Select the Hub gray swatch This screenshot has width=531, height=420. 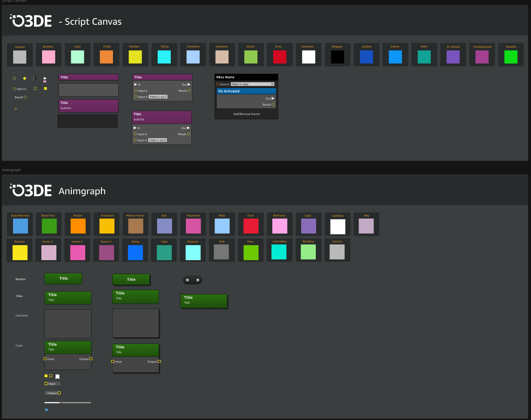click(x=221, y=252)
